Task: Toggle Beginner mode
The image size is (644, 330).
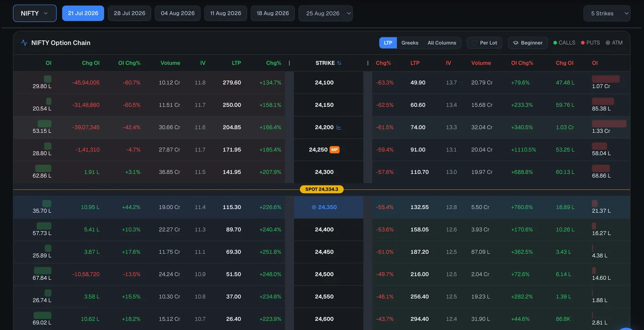Action: 528,43
